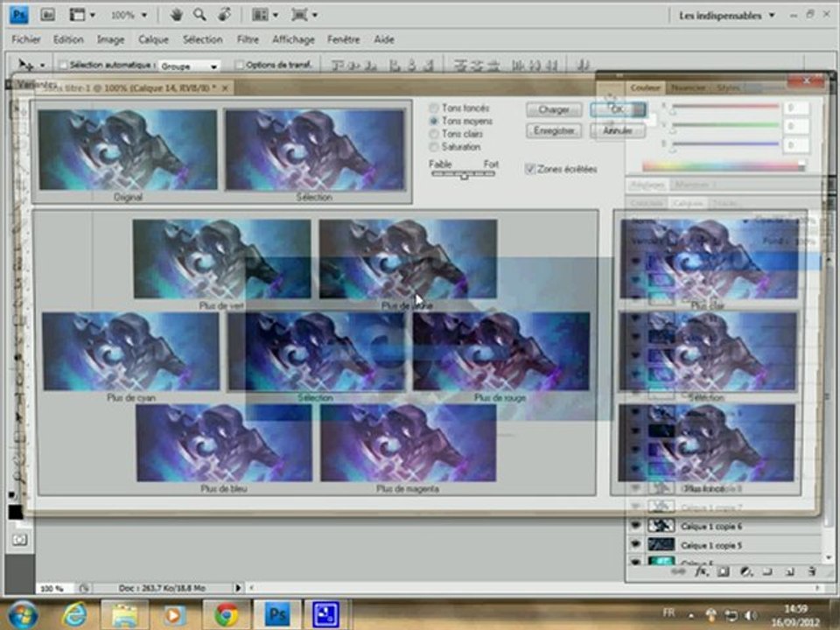Image resolution: width=840 pixels, height=630 pixels.
Task: Link layers icon in Layers panel
Action: coord(677,571)
